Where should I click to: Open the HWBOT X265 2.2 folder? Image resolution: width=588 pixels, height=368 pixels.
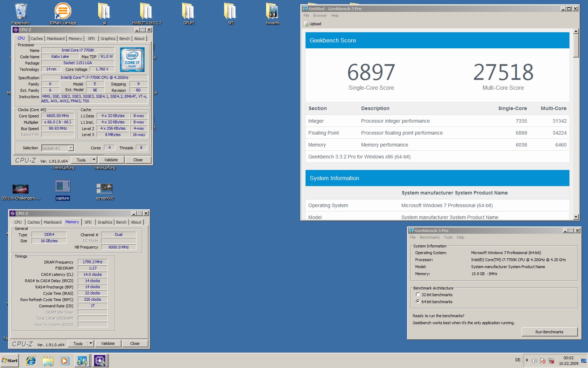146,14
